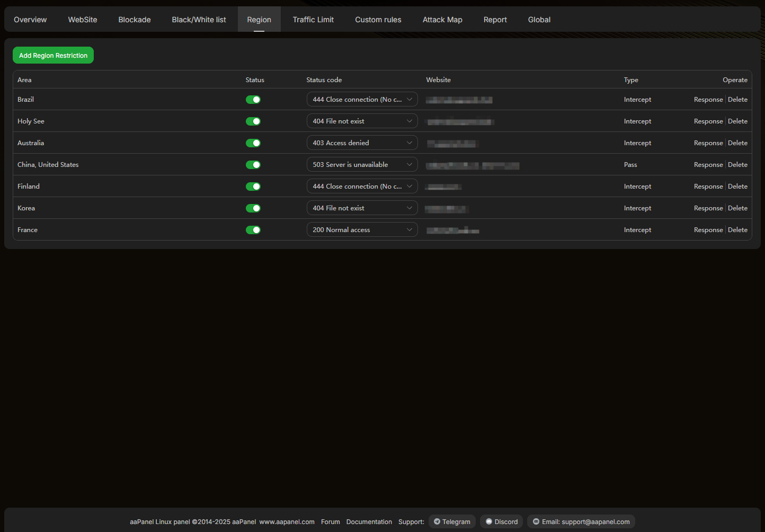Viewport: 765px width, 532px height.
Task: Click the support email icon
Action: click(536, 522)
